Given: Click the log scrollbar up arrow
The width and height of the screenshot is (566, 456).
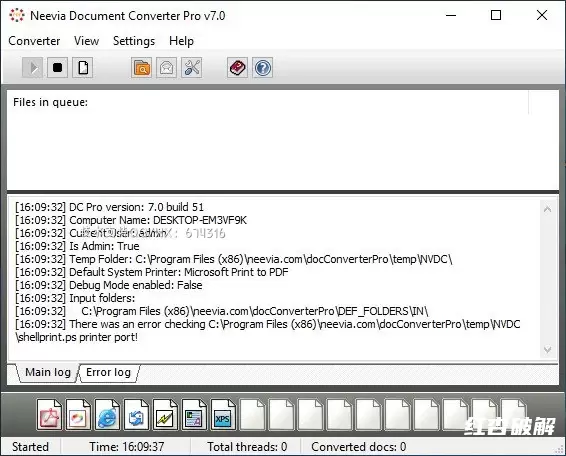Looking at the screenshot, I should click(x=547, y=209).
